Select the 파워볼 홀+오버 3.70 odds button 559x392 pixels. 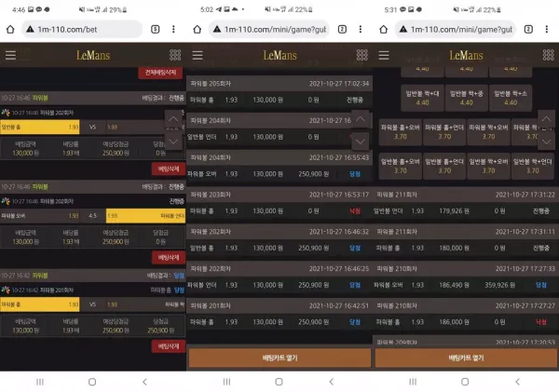[x=401, y=132]
